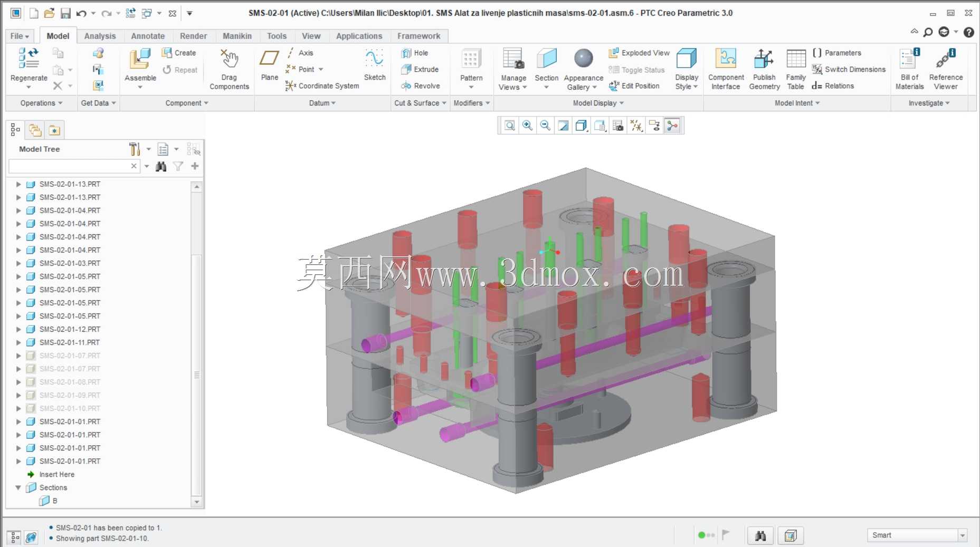The height and width of the screenshot is (547, 980).
Task: Click Refit in the graphics toolbar
Action: tap(509, 126)
